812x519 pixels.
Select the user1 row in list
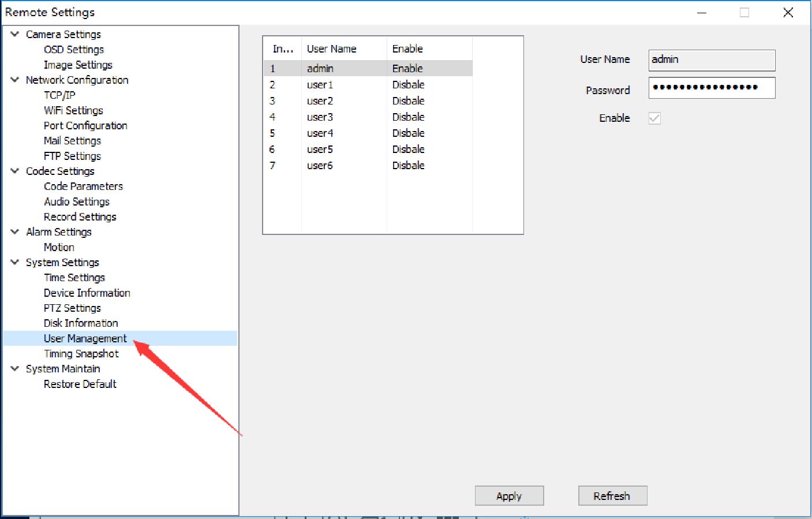point(320,85)
